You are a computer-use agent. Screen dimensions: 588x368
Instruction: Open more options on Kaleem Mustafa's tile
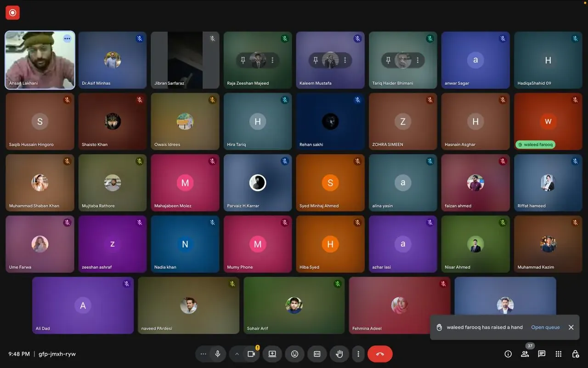click(x=345, y=60)
